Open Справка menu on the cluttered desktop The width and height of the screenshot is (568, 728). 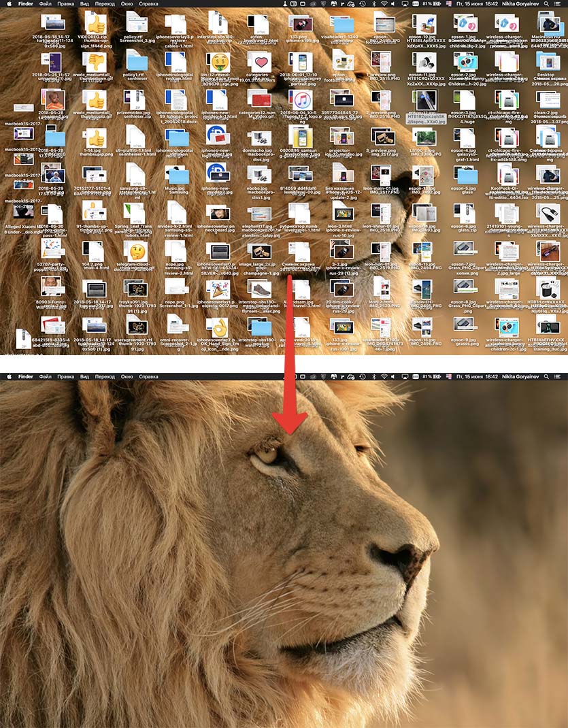148,3
